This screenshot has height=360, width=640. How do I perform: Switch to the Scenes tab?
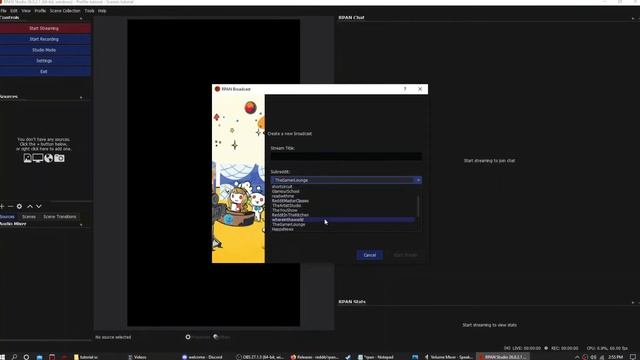pyautogui.click(x=29, y=217)
